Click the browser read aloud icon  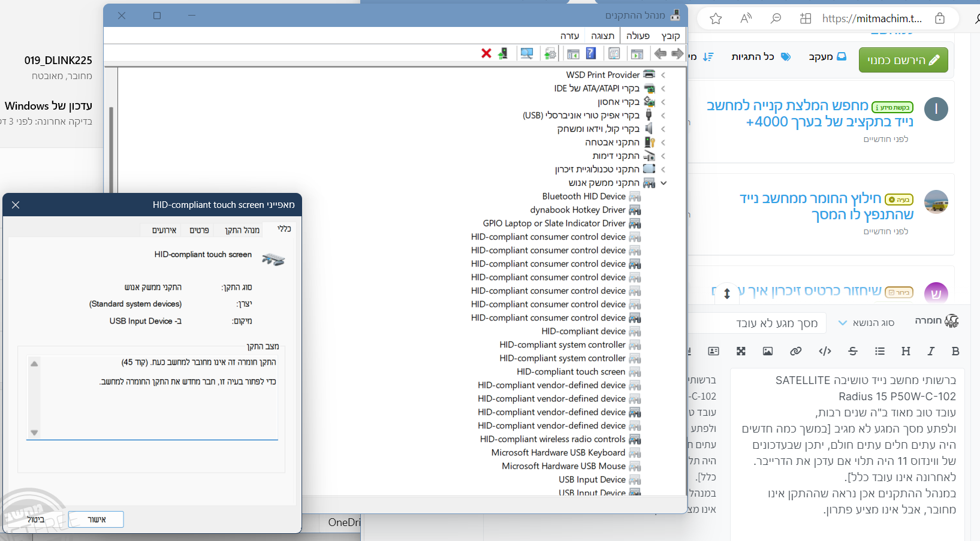pos(746,19)
